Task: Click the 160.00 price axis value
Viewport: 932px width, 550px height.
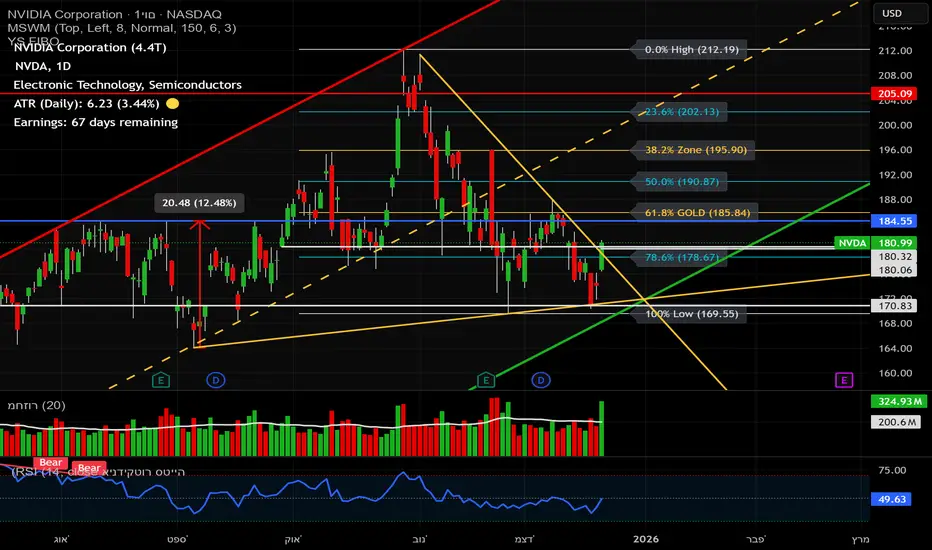Action: [895, 373]
